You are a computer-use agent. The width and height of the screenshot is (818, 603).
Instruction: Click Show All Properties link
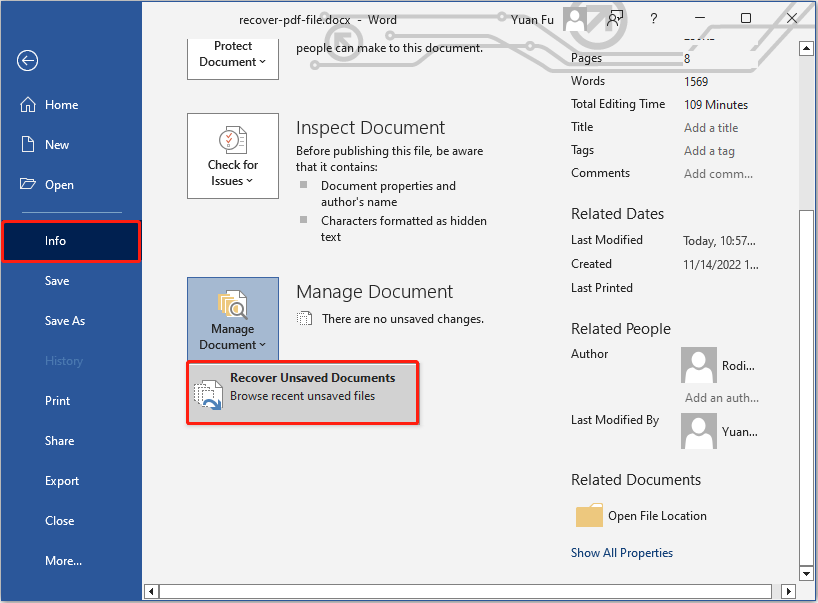point(622,553)
